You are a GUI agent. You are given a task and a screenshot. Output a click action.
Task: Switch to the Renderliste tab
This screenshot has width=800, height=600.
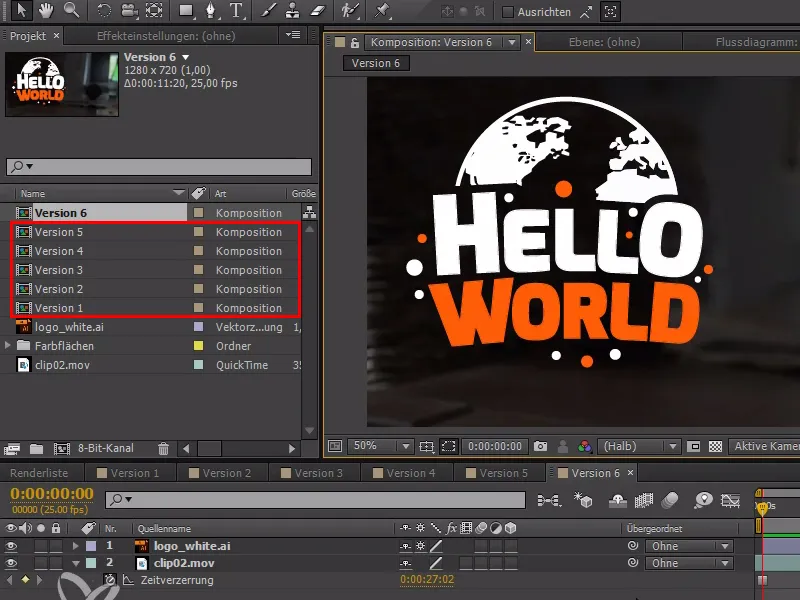39,473
